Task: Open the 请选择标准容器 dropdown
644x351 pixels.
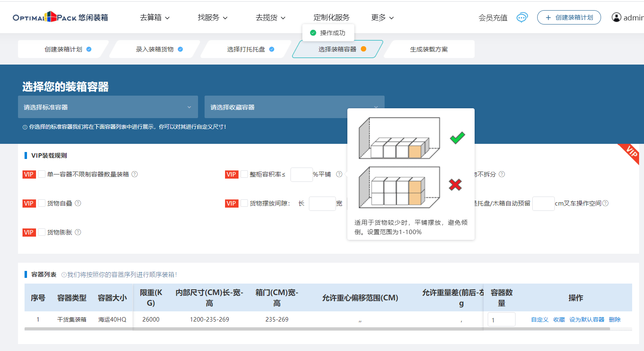Action: tap(108, 107)
